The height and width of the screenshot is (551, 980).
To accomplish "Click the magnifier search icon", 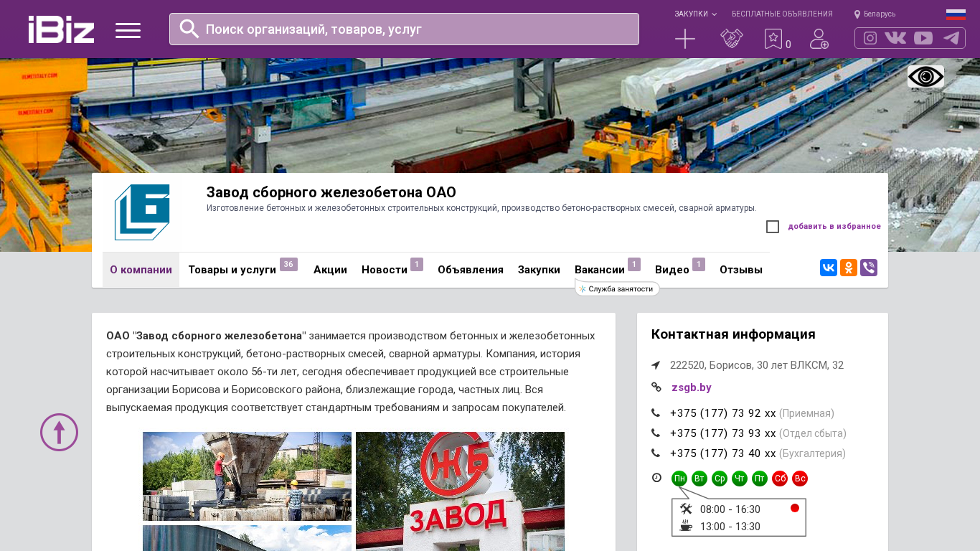I will point(189,29).
